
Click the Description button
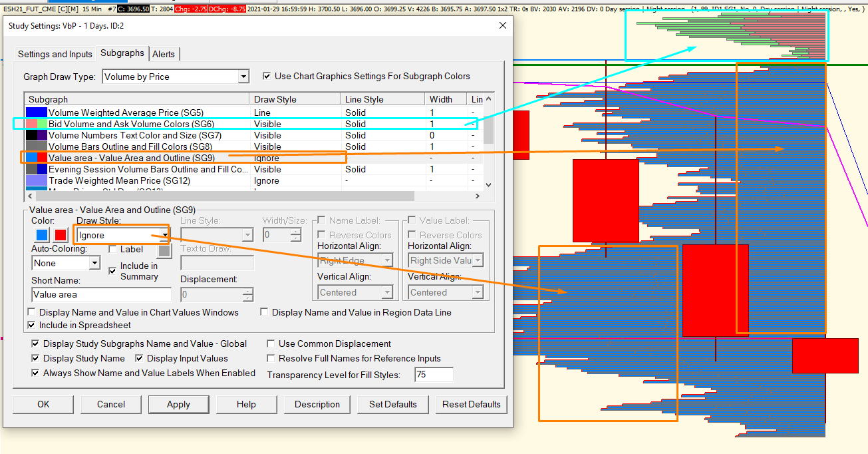coord(317,404)
